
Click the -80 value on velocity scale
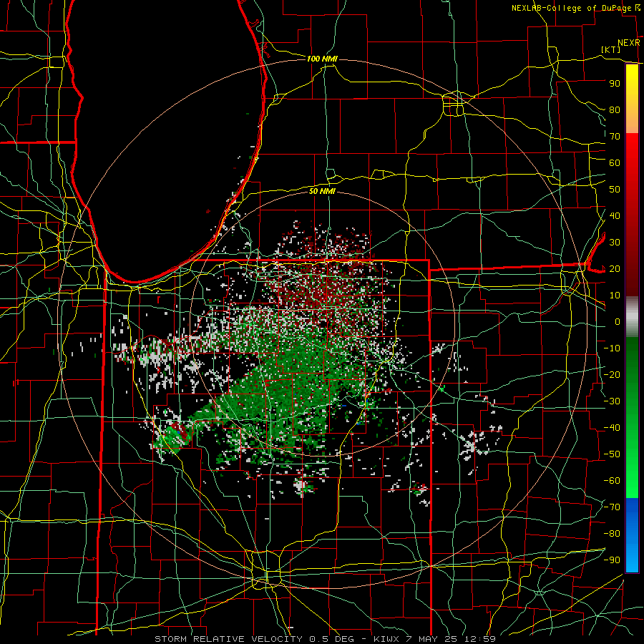point(612,534)
